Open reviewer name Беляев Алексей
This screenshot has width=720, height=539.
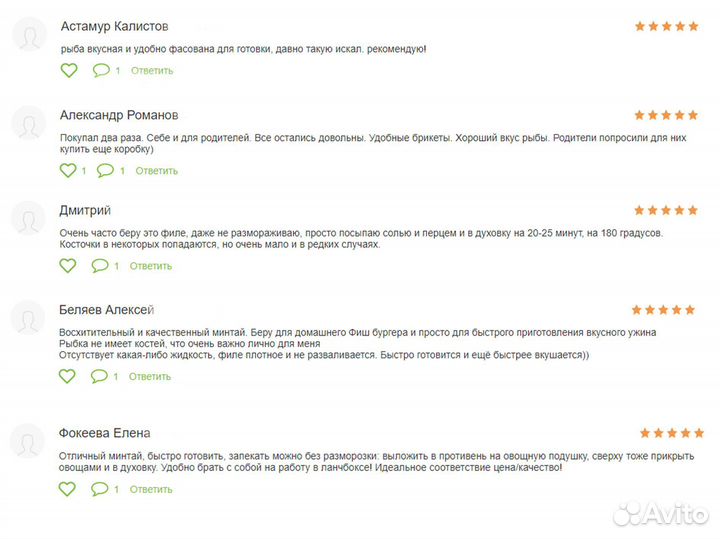107,310
